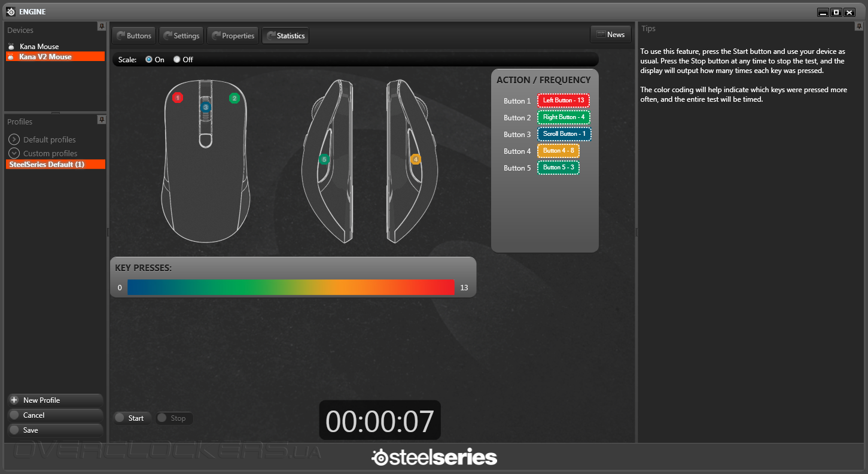
Task: Click the Kana Mouse device icon
Action: [11, 47]
